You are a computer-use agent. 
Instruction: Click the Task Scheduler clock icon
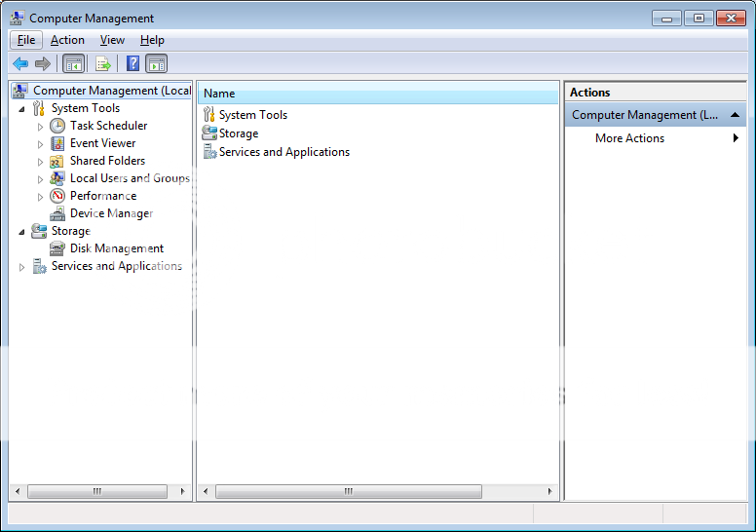(57, 126)
